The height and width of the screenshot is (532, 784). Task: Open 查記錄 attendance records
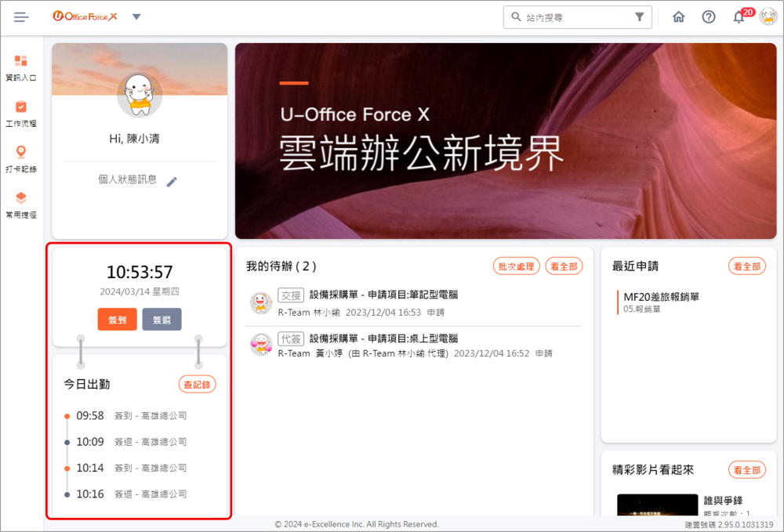[x=197, y=385]
